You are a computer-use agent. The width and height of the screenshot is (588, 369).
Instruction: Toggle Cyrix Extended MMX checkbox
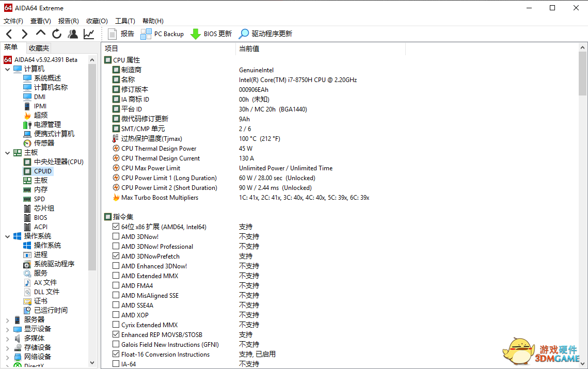tap(116, 325)
